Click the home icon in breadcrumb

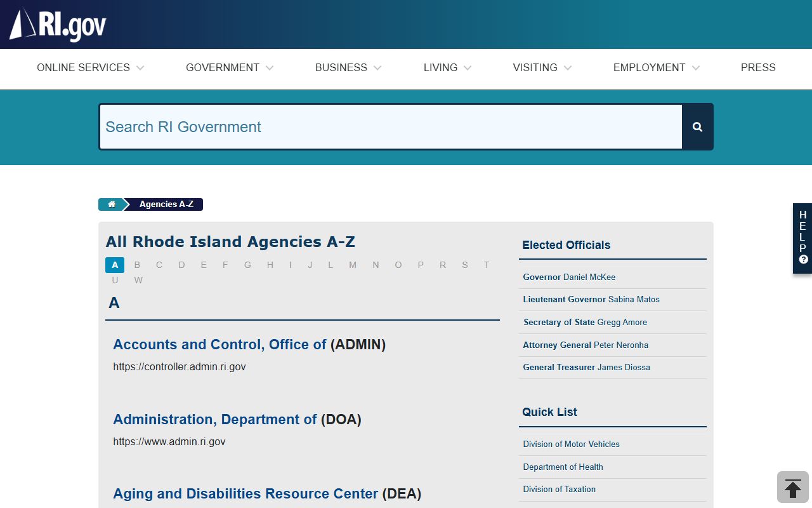pos(112,204)
